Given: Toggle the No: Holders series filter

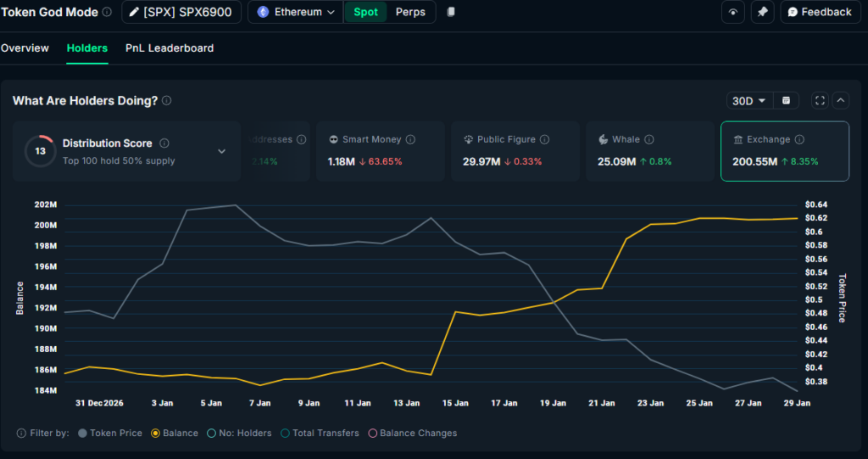Looking at the screenshot, I should tap(242, 434).
